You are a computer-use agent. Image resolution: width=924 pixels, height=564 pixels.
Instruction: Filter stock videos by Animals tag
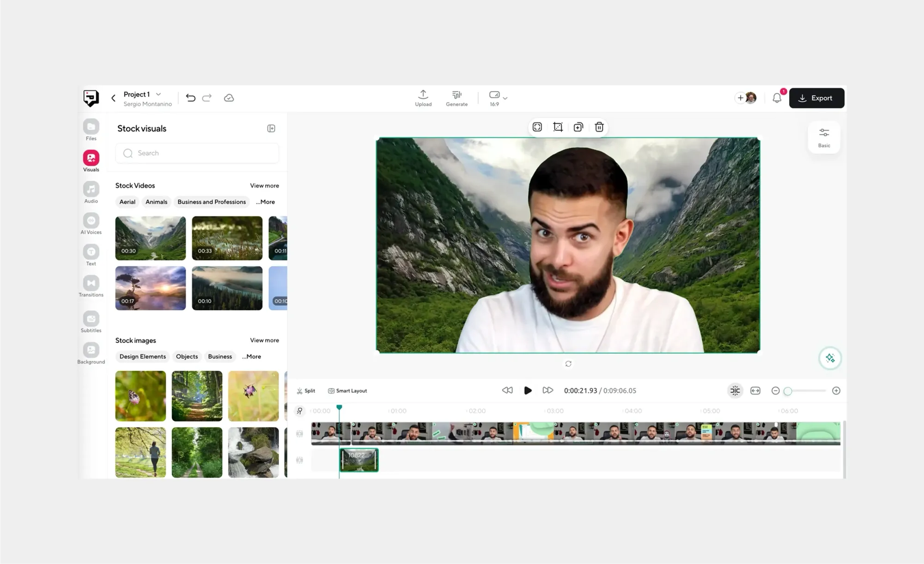(x=156, y=202)
